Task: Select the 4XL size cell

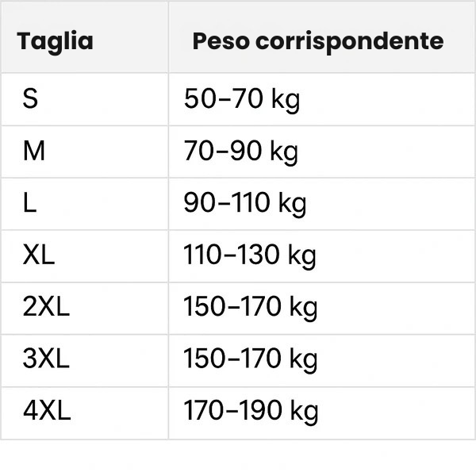Action: click(x=47, y=411)
